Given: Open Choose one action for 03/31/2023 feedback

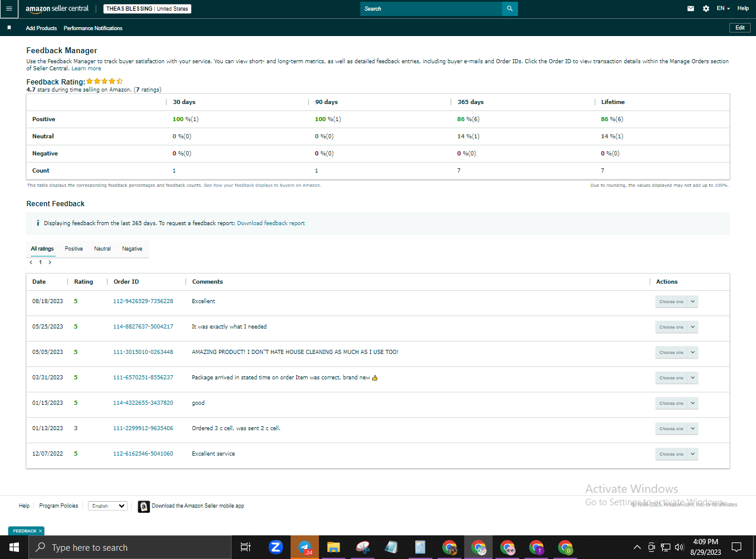Looking at the screenshot, I should [676, 378].
